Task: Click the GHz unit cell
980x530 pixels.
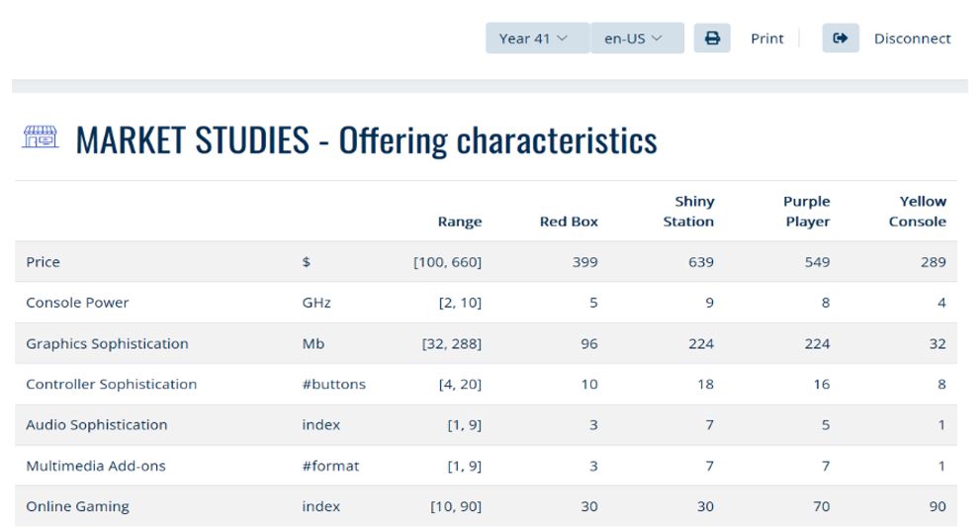Action: coord(316,303)
